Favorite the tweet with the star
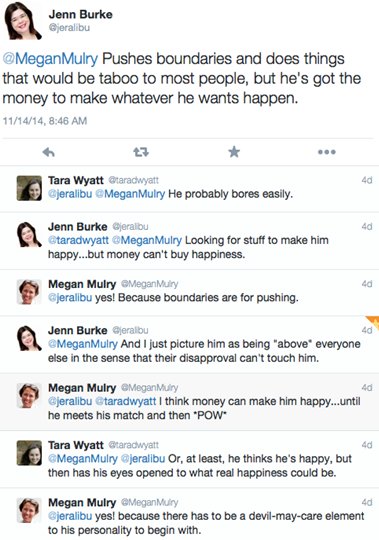Image resolution: width=379 pixels, height=540 pixels. pyautogui.click(x=234, y=152)
